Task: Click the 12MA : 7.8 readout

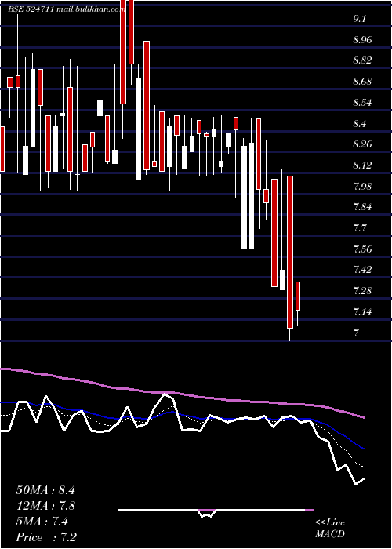Action: tap(45, 506)
